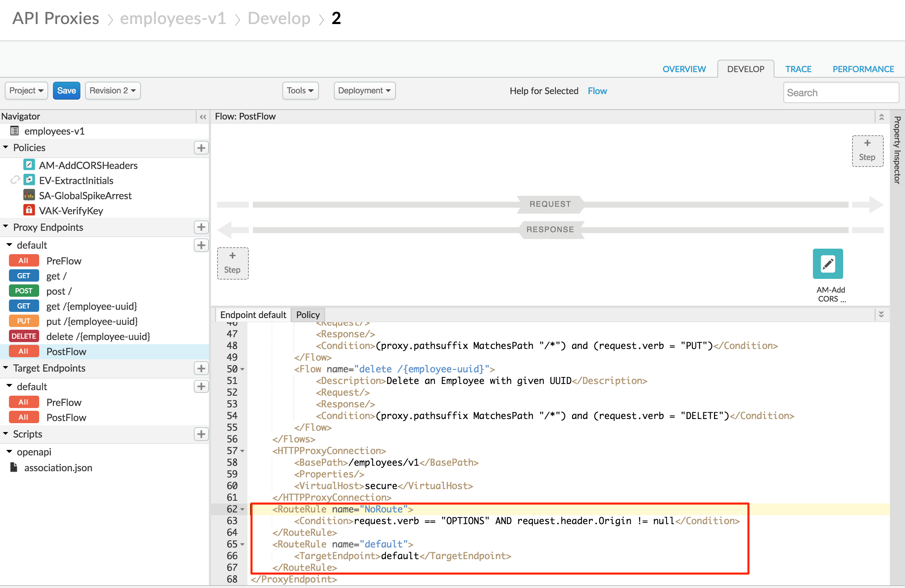Open association.json in Scripts
905x588 pixels.
point(58,467)
